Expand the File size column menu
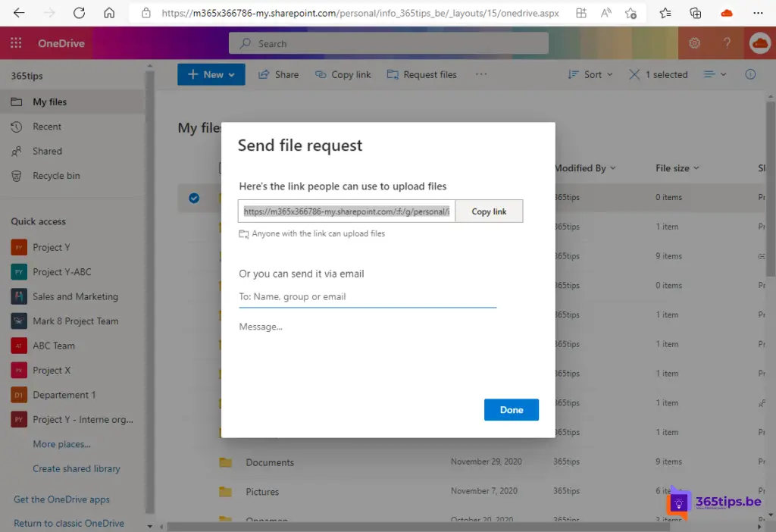The width and height of the screenshot is (776, 532). click(677, 168)
